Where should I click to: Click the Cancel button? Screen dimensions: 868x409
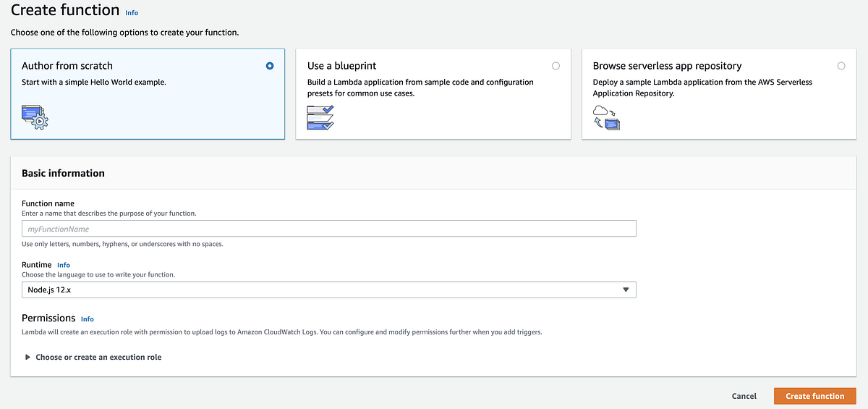point(744,396)
